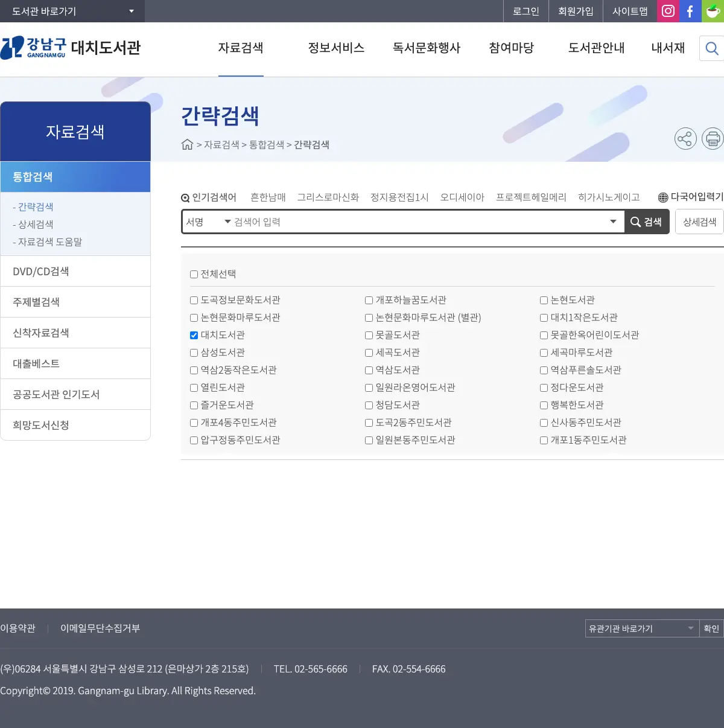The width and height of the screenshot is (724, 728).
Task: Open the 사이트맵 link
Action: tap(630, 11)
